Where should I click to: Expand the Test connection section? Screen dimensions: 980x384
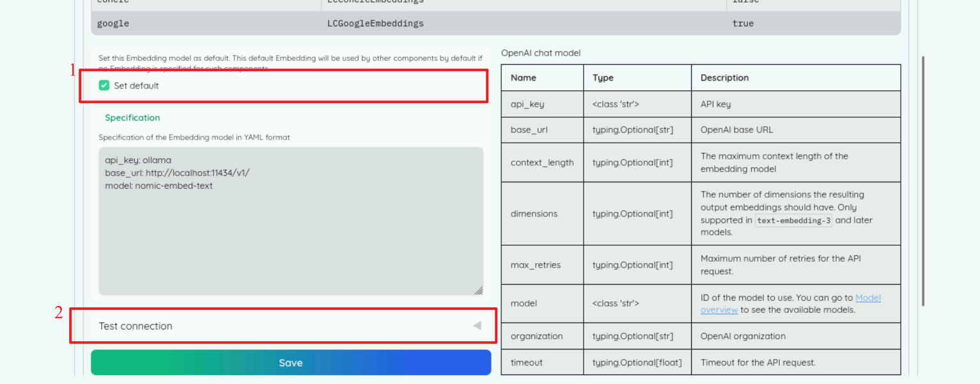point(290,326)
